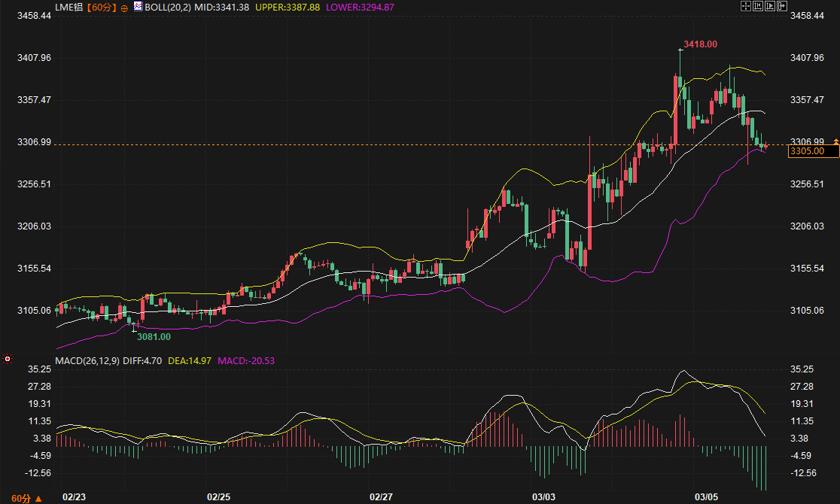Click the current price tag 3305.00

click(806, 151)
